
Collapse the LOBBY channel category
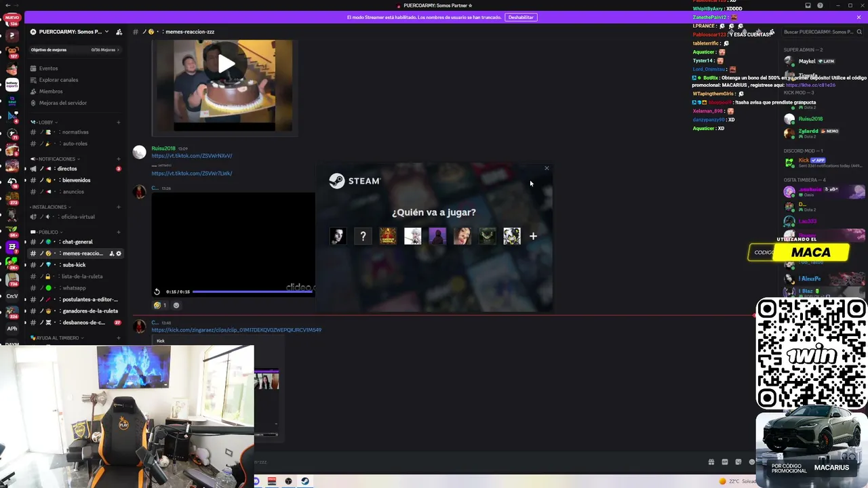tap(43, 123)
